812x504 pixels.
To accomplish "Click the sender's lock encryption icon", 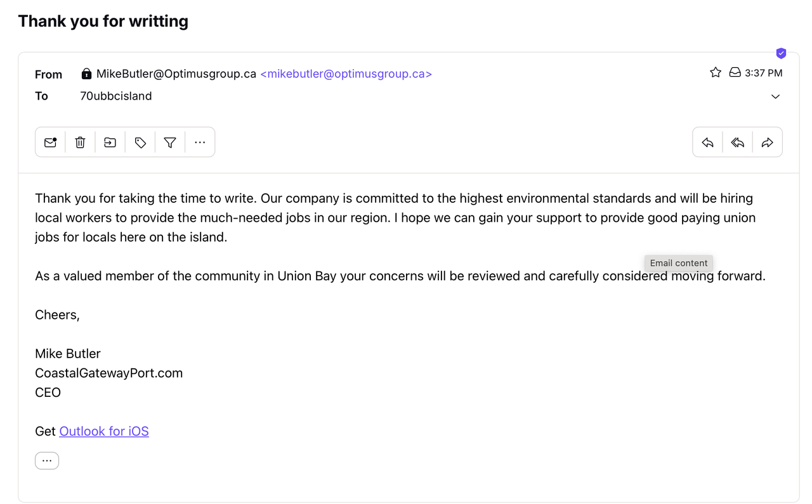I will [86, 74].
